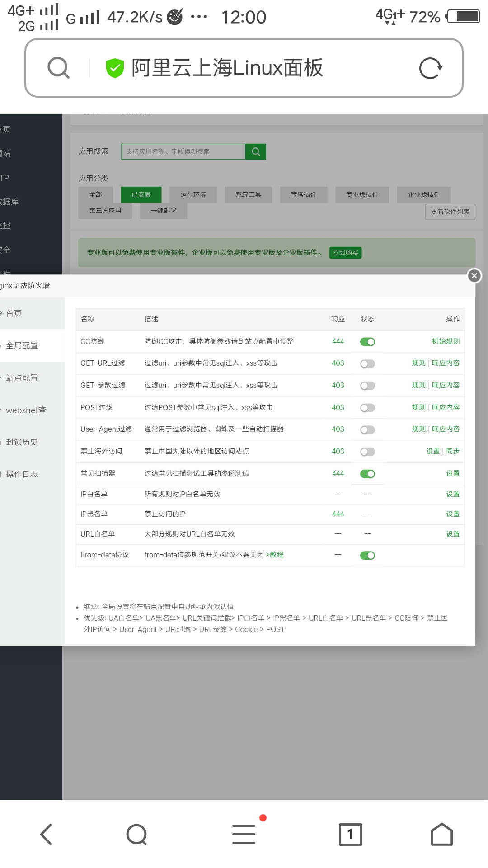Viewport: 488px width, 868px height.
Task: Open 响应内容 link for GET-参数过滤
Action: coord(446,385)
